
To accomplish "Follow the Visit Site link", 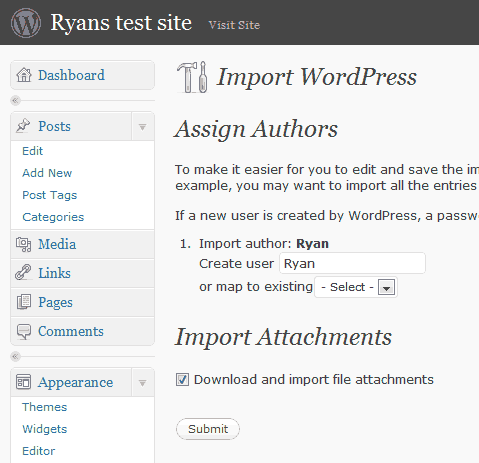I will pyautogui.click(x=234, y=25).
